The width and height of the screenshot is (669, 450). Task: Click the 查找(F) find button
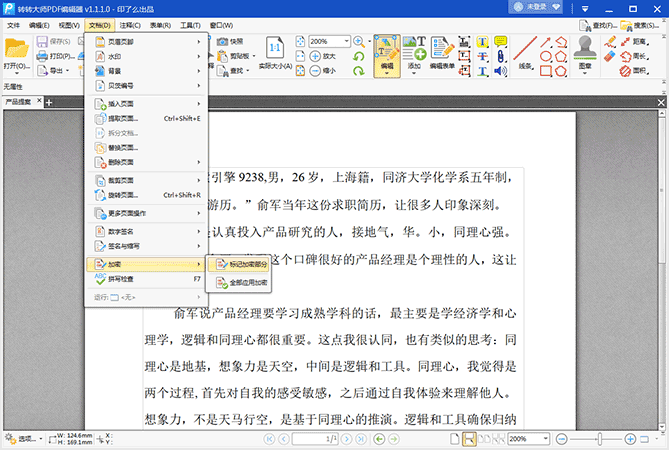pyautogui.click(x=598, y=26)
